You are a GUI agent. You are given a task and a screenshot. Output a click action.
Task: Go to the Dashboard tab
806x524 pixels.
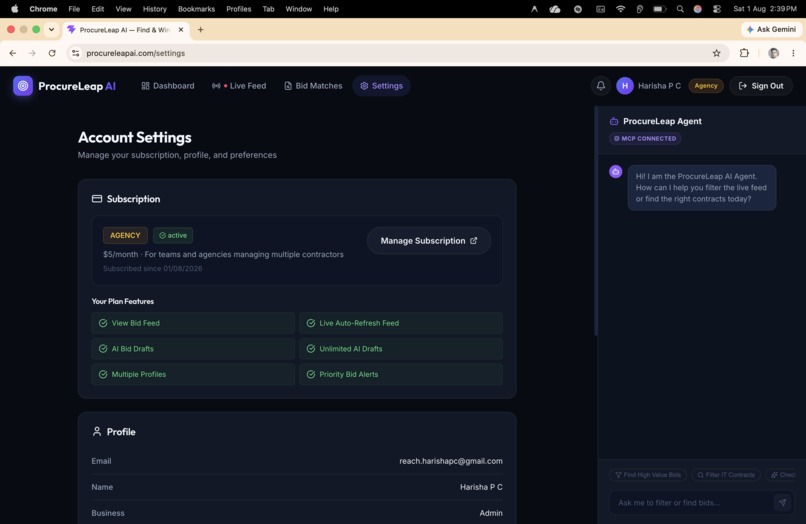click(168, 86)
